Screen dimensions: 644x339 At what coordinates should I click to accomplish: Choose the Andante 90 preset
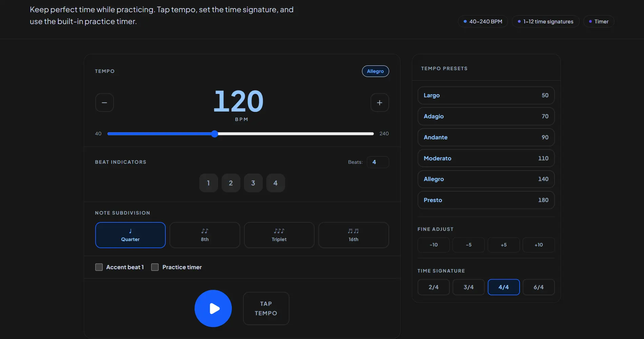486,137
